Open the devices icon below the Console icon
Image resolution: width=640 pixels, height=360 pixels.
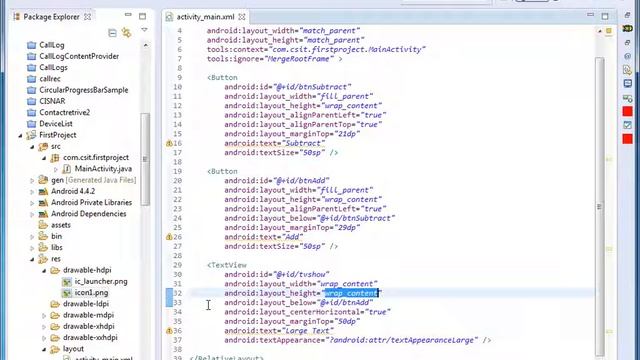pos(627,98)
